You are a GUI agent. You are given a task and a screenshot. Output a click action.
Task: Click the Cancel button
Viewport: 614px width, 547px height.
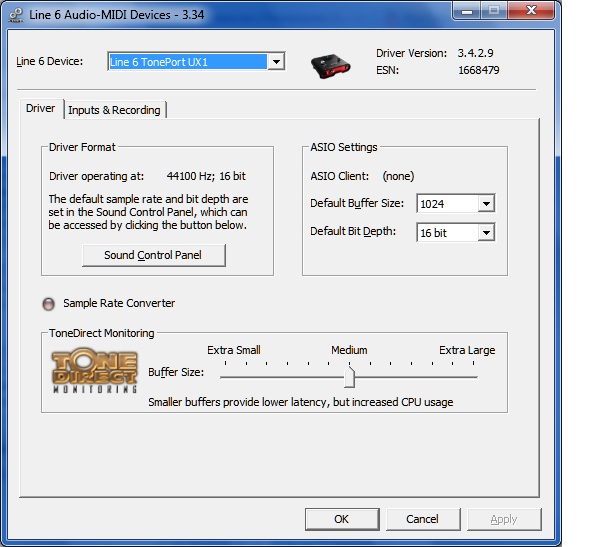tap(423, 519)
